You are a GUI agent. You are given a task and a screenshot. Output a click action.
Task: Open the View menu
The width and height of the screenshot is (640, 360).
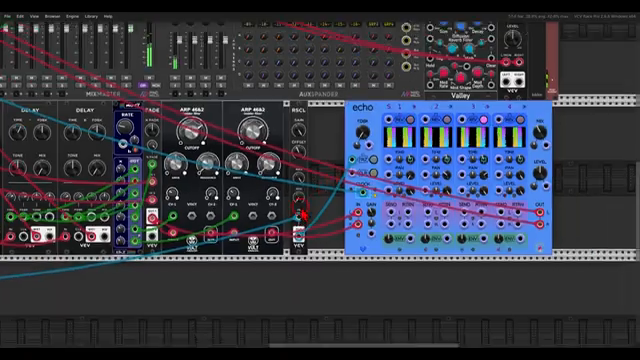coord(34,16)
